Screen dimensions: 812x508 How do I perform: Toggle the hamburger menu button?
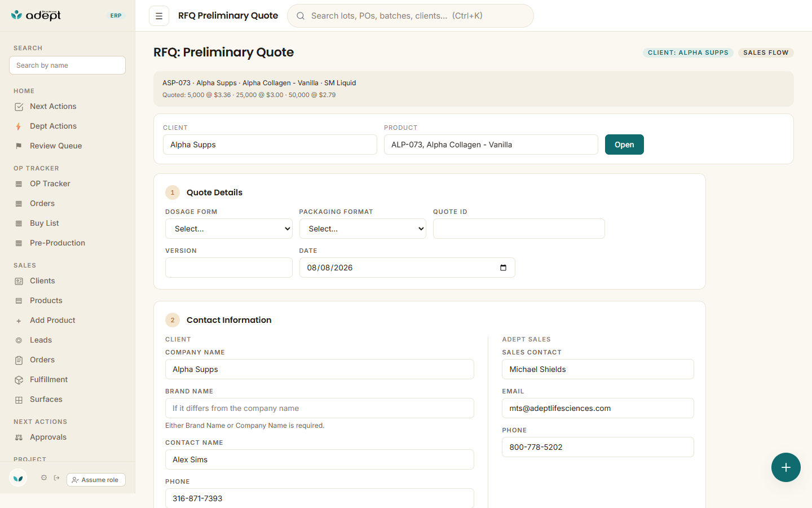click(x=159, y=16)
